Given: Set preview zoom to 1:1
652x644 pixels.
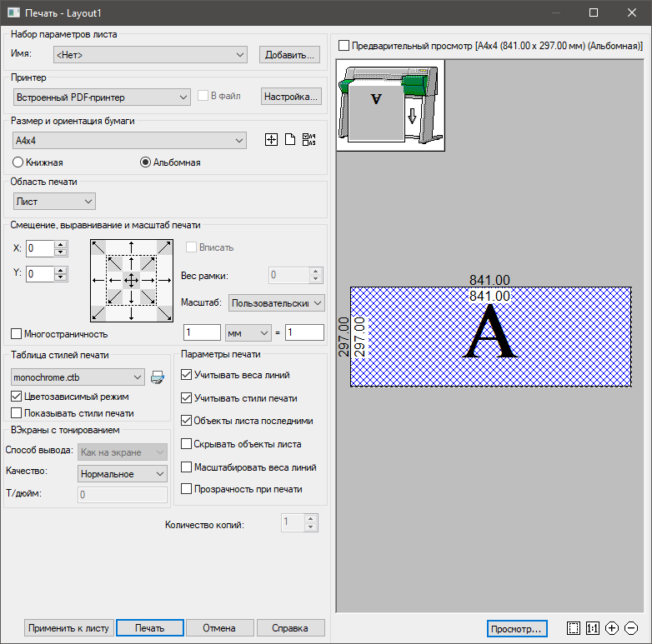Looking at the screenshot, I should [593, 628].
